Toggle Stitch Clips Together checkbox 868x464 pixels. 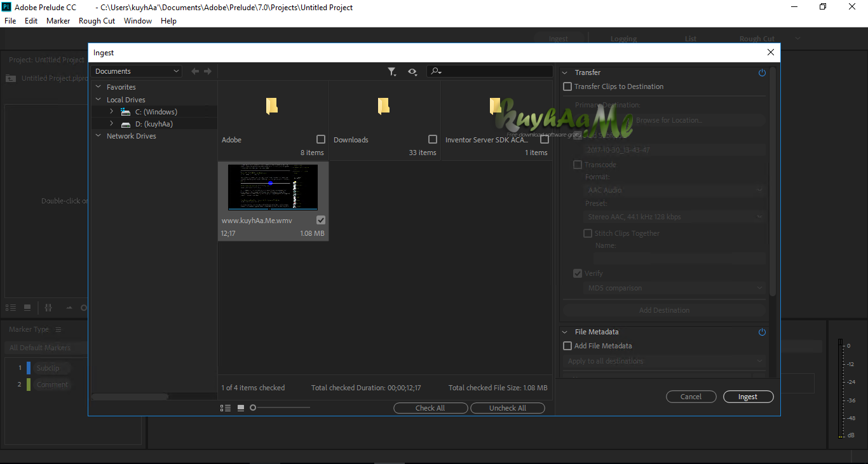pyautogui.click(x=588, y=233)
